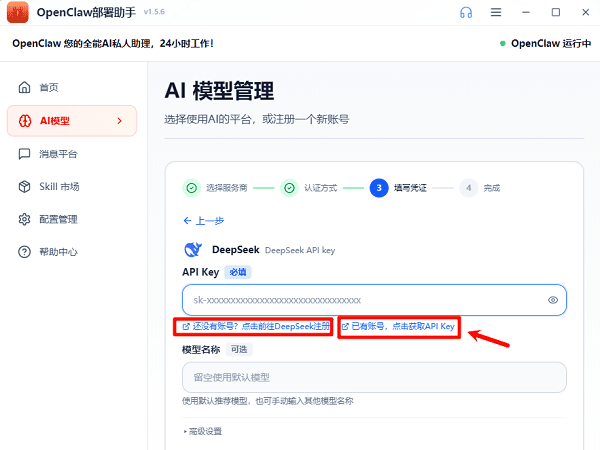This screenshot has height=450, width=600.
Task: Click the home icon beside 首页
Action: tap(24, 88)
